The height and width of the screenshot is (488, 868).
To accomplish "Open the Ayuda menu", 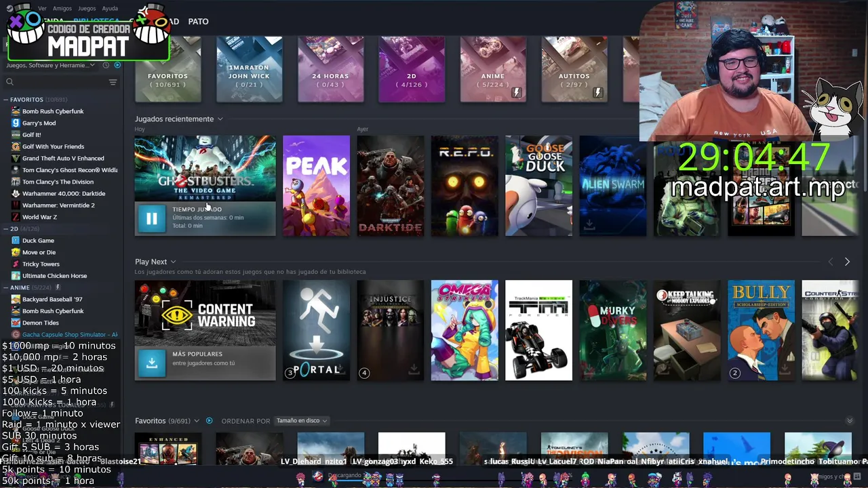I will pyautogui.click(x=110, y=8).
